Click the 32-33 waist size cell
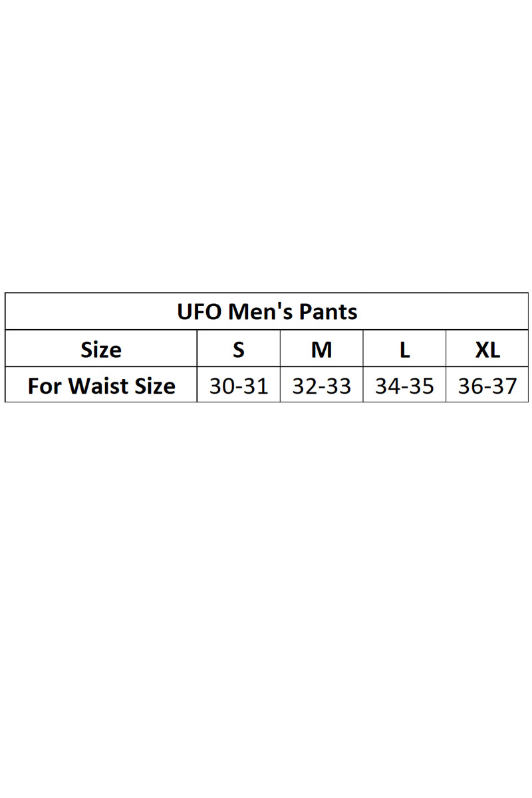 322,384
